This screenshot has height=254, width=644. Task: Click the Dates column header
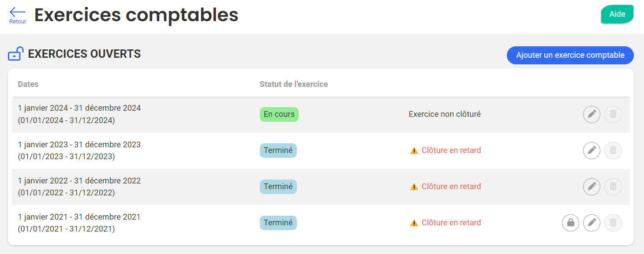coord(28,84)
